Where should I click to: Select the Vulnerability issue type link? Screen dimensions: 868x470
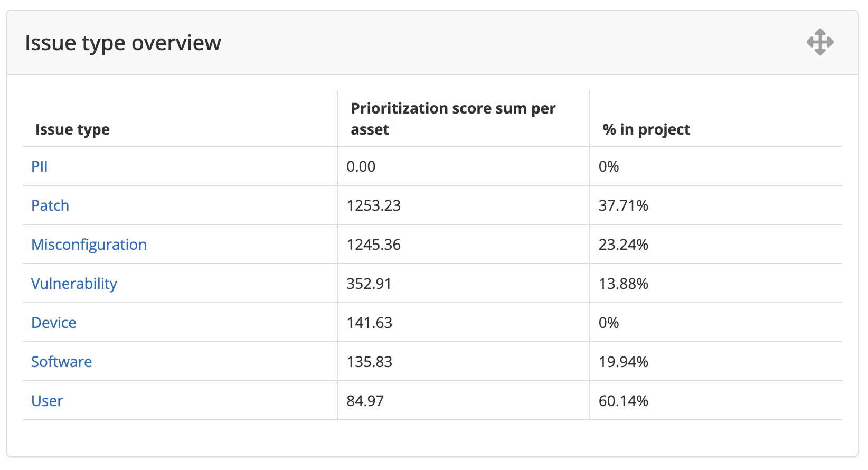74,284
